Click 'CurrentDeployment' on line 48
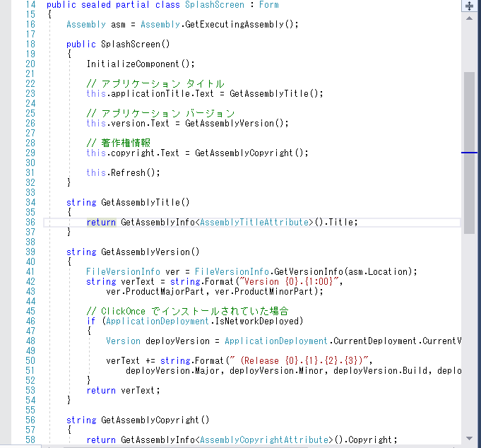Screen dimensions: 481x448 click(374, 341)
